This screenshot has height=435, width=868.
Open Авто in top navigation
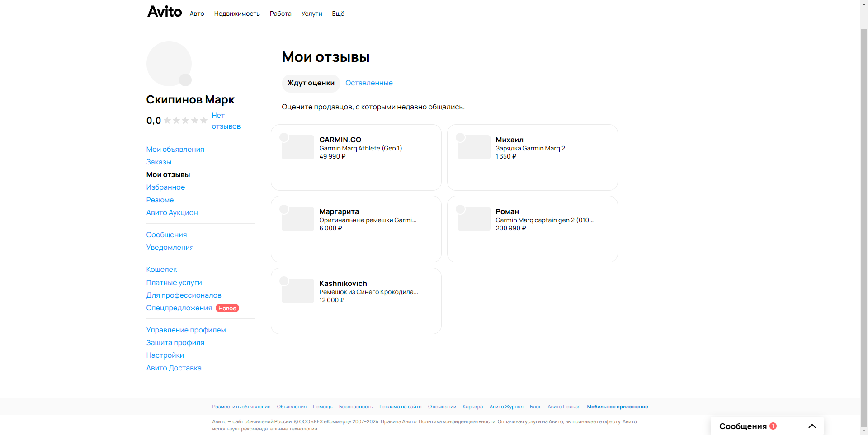pyautogui.click(x=197, y=14)
